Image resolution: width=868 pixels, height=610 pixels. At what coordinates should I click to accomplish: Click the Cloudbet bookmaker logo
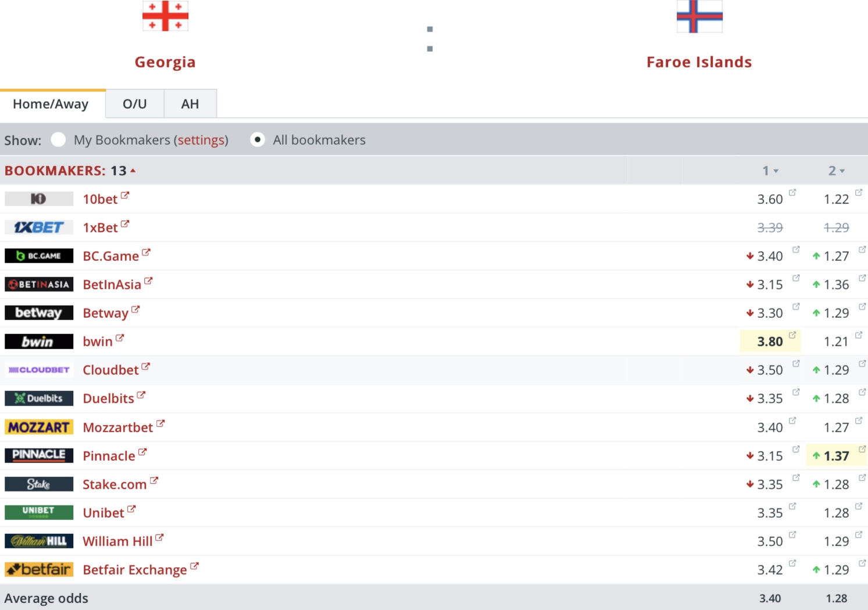coord(39,369)
